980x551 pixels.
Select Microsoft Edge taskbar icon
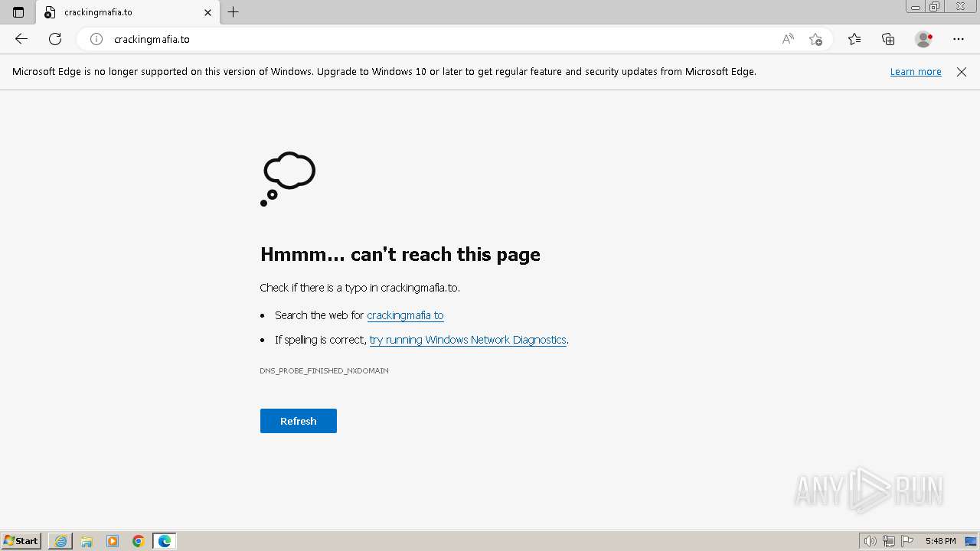tap(165, 541)
